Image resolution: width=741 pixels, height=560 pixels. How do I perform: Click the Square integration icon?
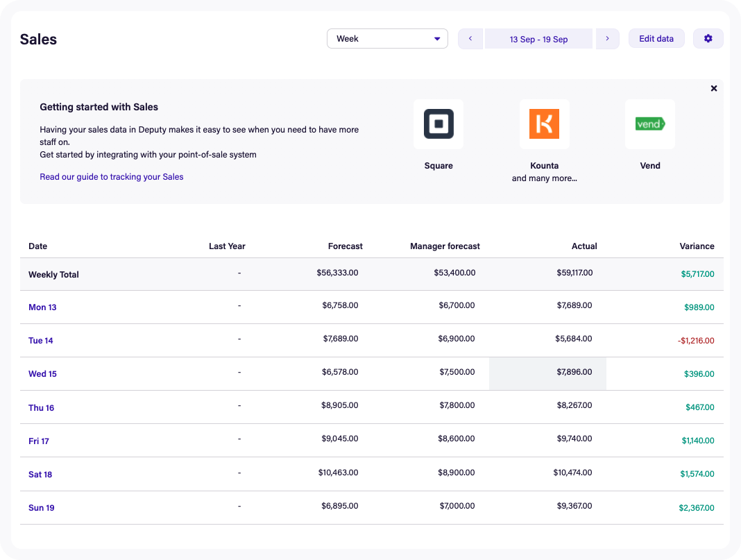pos(438,124)
